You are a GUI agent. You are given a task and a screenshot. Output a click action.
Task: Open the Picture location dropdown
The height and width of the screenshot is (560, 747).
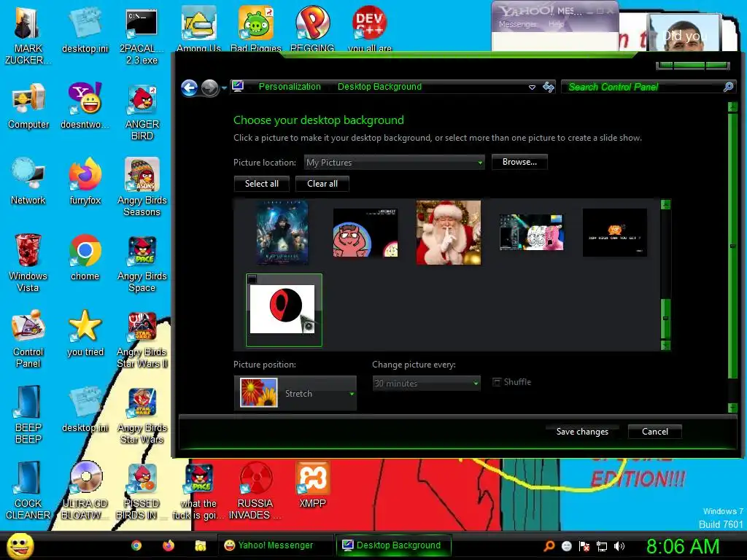[394, 163]
